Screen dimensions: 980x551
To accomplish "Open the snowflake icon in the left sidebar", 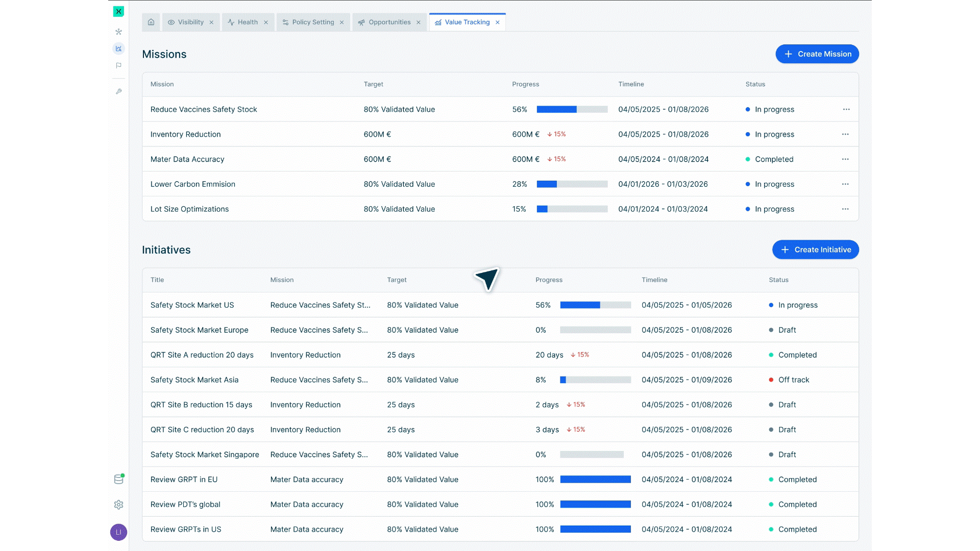I will (118, 32).
